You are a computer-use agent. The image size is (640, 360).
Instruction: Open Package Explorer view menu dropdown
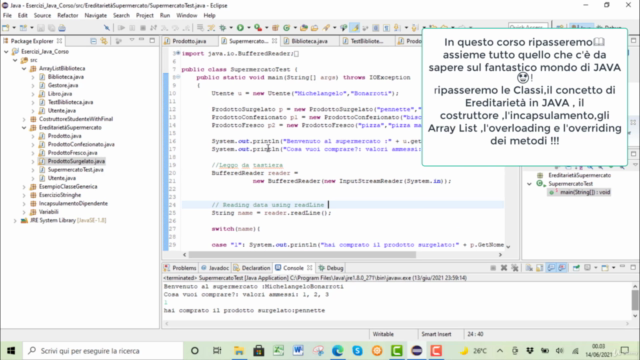click(132, 40)
